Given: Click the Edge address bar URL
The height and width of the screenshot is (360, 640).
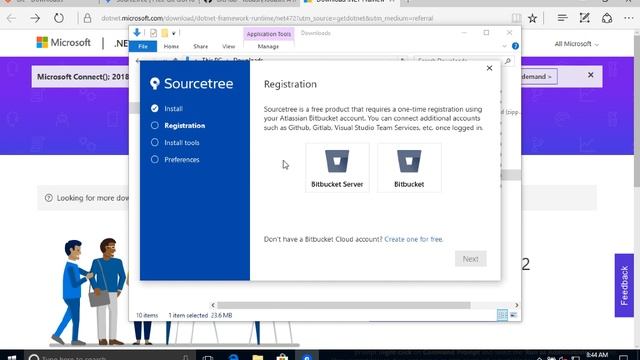Looking at the screenshot, I should (267, 18).
